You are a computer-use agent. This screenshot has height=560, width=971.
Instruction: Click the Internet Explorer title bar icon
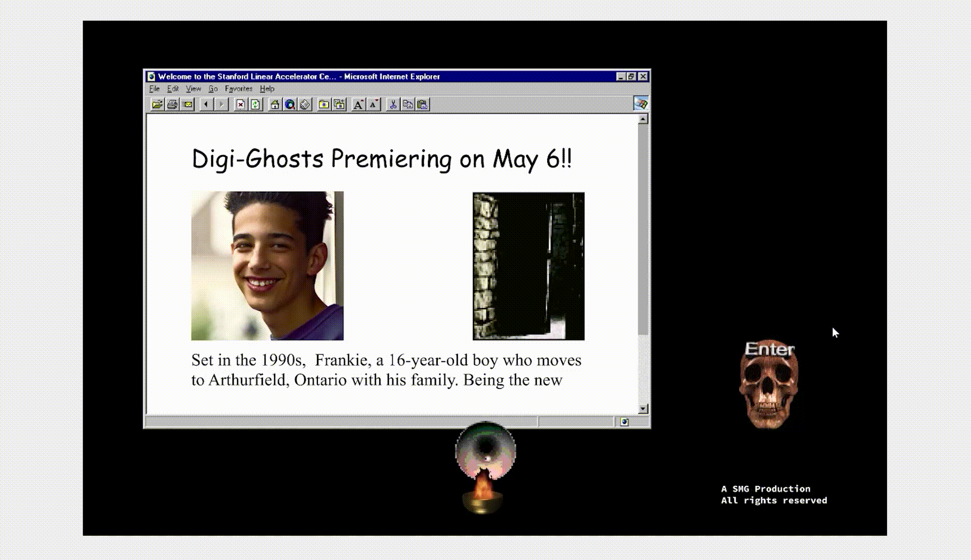(151, 77)
